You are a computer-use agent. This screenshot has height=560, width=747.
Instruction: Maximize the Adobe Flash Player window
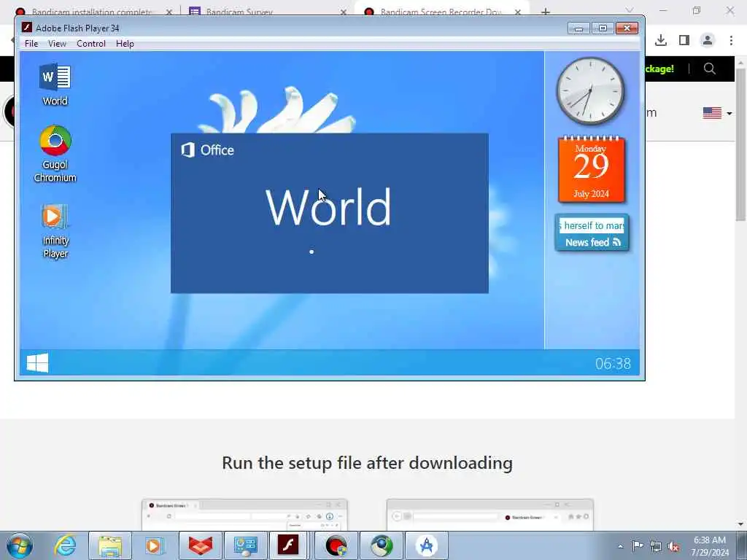pyautogui.click(x=603, y=28)
